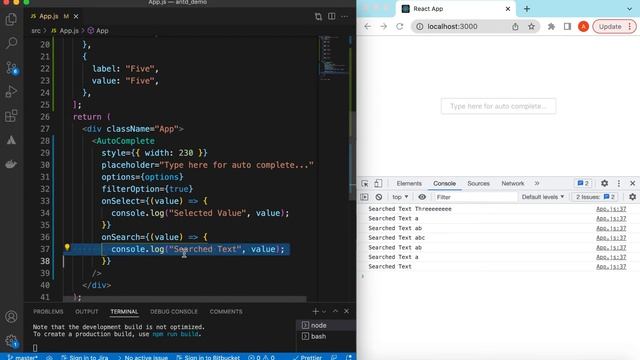
Task: Click the open changes icon in editor toolbar
Action: click(318, 16)
